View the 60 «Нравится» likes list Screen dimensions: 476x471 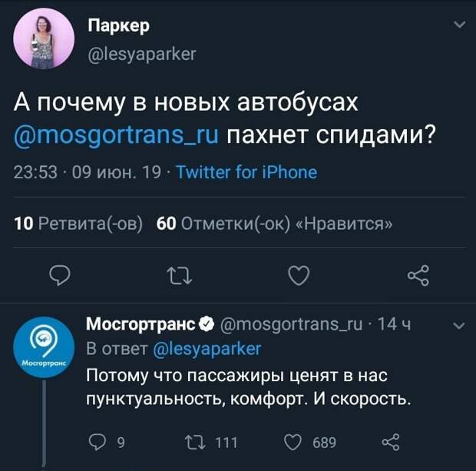tap(274, 224)
